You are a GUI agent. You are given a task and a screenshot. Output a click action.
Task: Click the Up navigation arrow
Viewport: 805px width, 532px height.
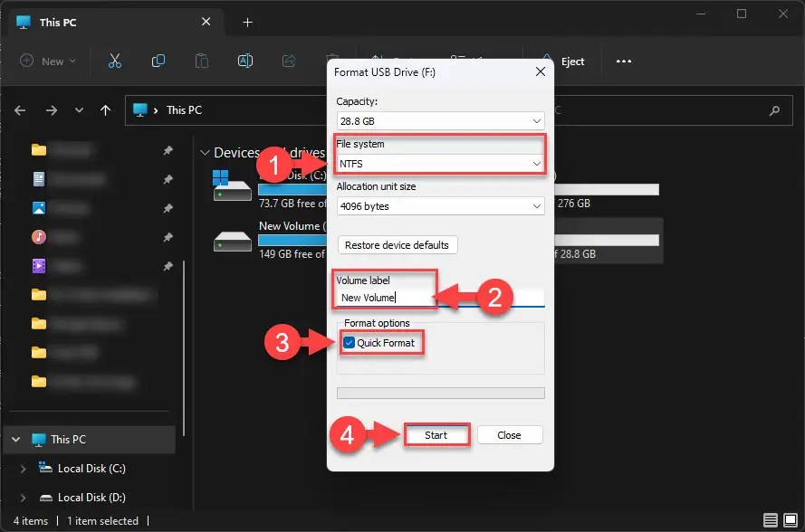tap(105, 110)
